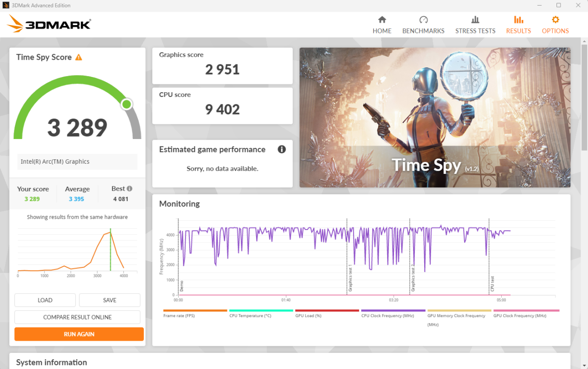Click the Your score value under the gauge

click(32, 199)
